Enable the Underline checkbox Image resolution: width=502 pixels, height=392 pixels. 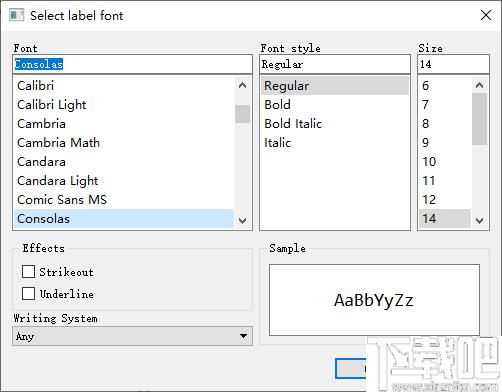click(x=28, y=294)
